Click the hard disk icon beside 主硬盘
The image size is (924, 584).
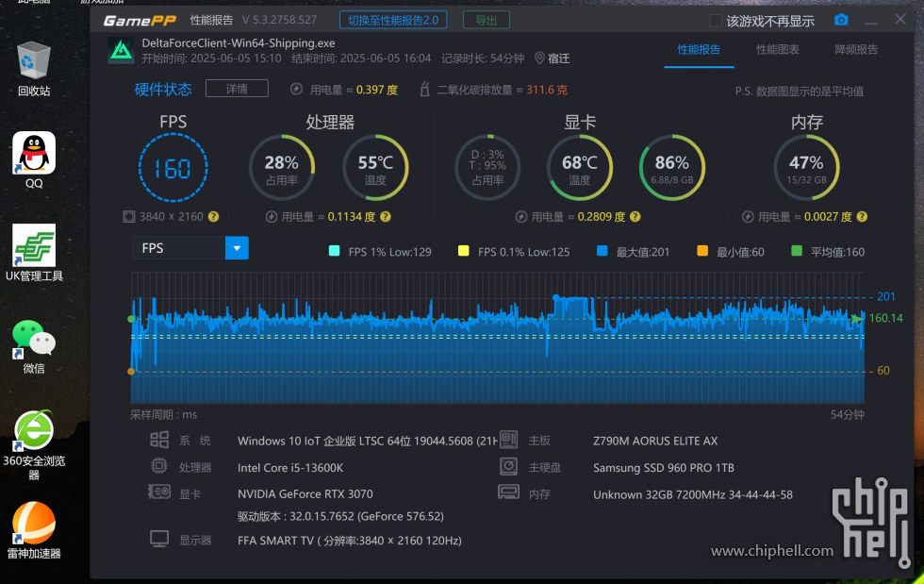pyautogui.click(x=508, y=466)
